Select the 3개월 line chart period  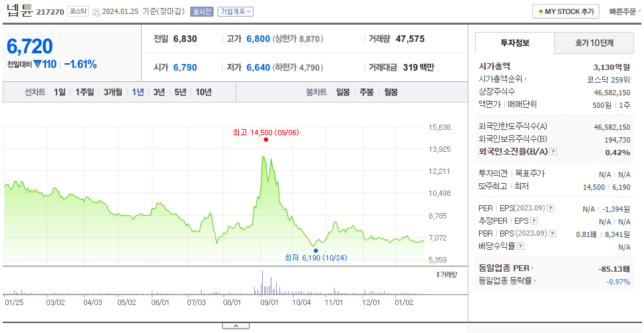pyautogui.click(x=113, y=92)
